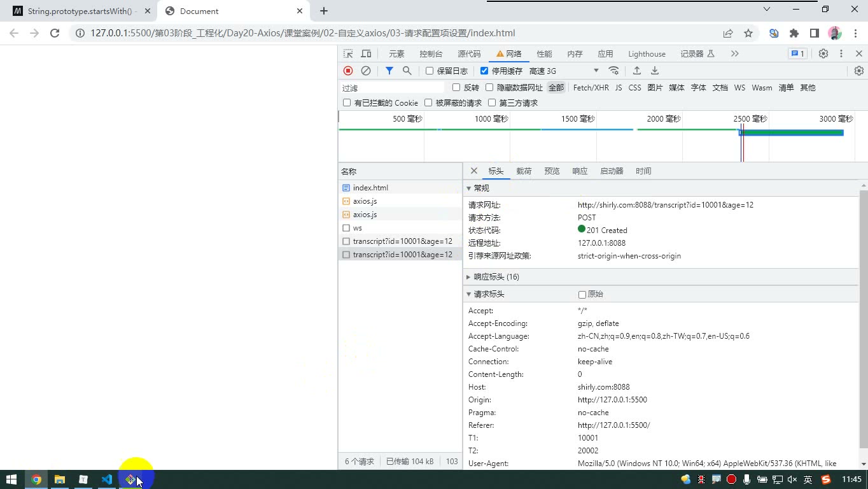Open the 预览 request tab
Screen dimensions: 868x489
552,171
